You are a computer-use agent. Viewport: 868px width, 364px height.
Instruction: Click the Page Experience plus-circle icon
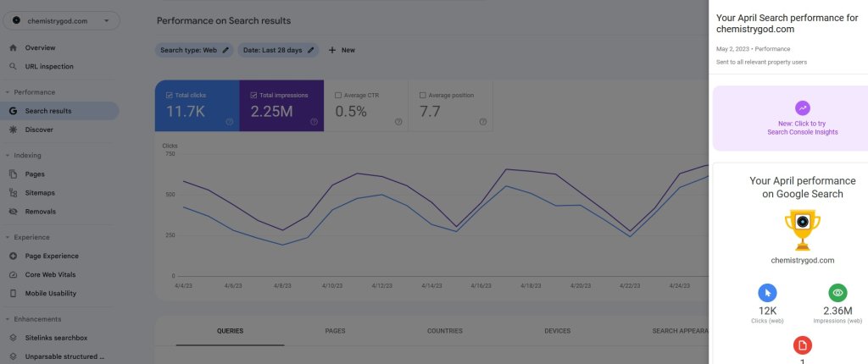14,256
